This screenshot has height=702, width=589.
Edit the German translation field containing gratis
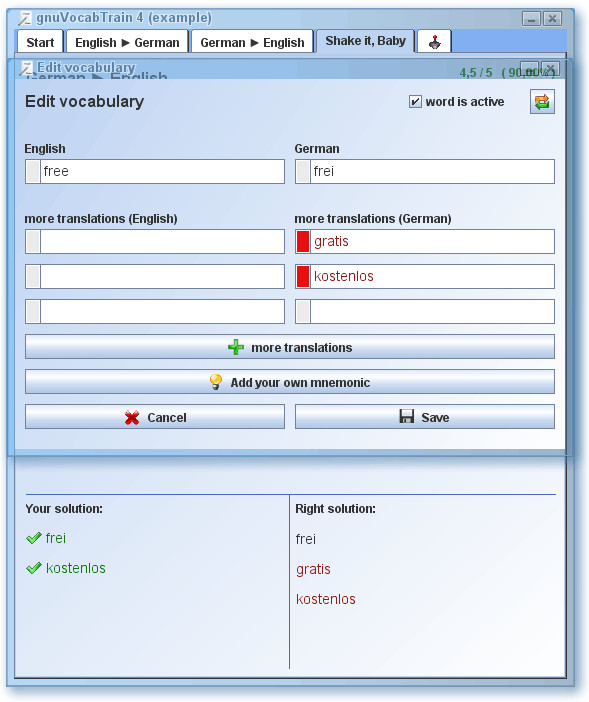tap(425, 241)
